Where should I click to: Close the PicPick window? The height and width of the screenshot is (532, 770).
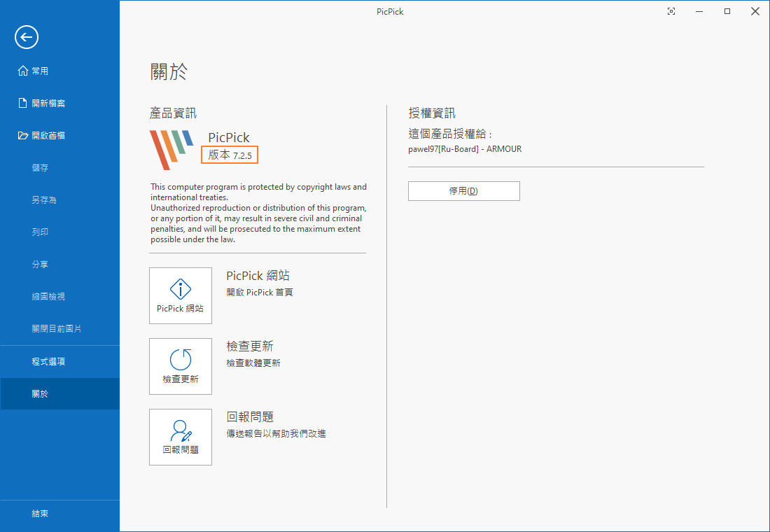pos(755,11)
